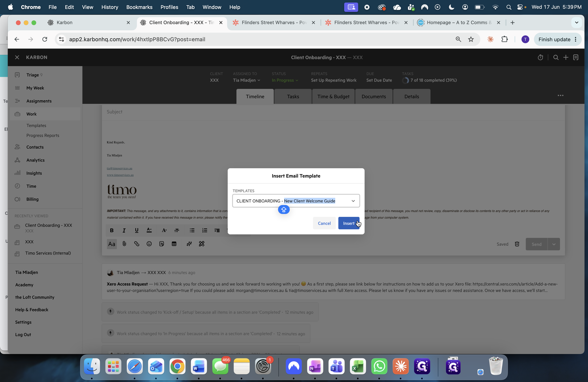Increase the text indent
Image resolution: width=588 pixels, height=382 pixels.
tap(217, 230)
